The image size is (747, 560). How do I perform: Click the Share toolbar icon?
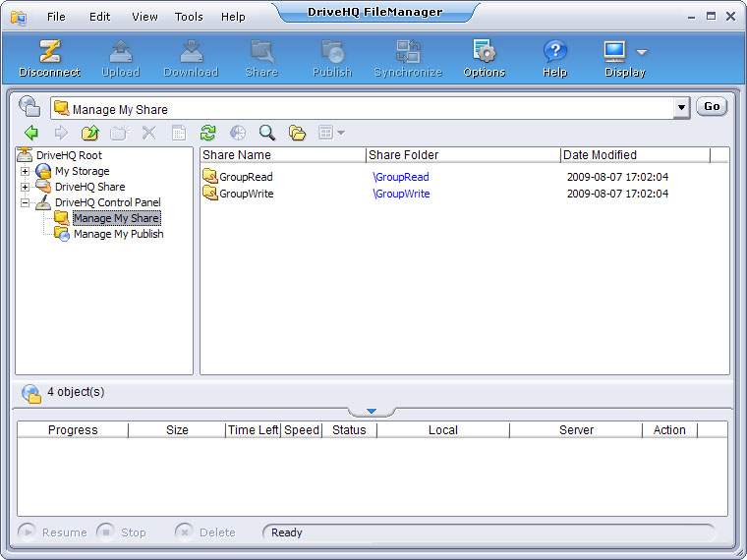pyautogui.click(x=261, y=51)
